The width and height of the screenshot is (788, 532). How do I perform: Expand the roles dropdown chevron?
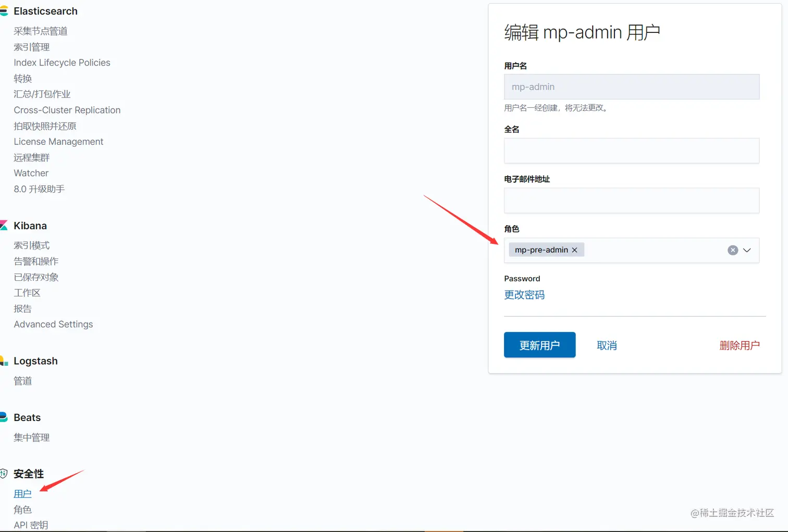point(747,250)
